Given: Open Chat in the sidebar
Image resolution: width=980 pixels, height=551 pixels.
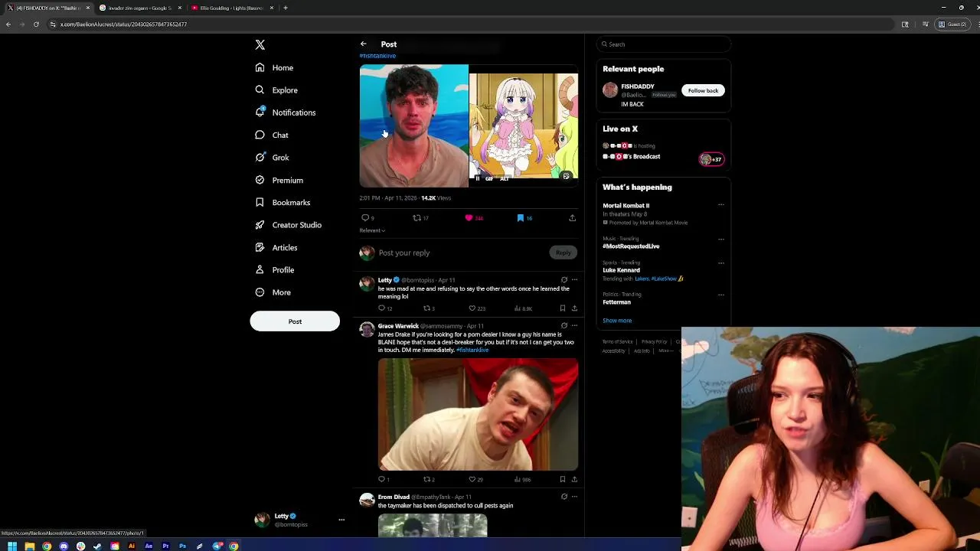Looking at the screenshot, I should coord(272,135).
